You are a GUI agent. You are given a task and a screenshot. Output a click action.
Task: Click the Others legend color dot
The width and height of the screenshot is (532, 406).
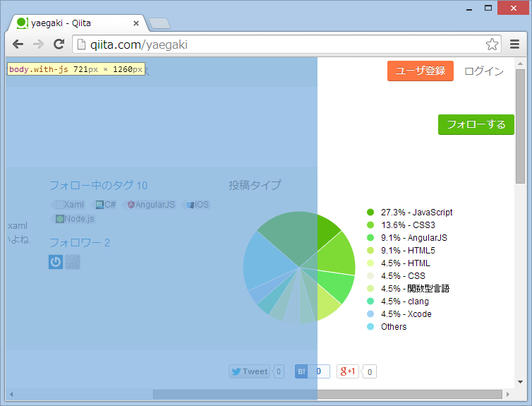370,326
